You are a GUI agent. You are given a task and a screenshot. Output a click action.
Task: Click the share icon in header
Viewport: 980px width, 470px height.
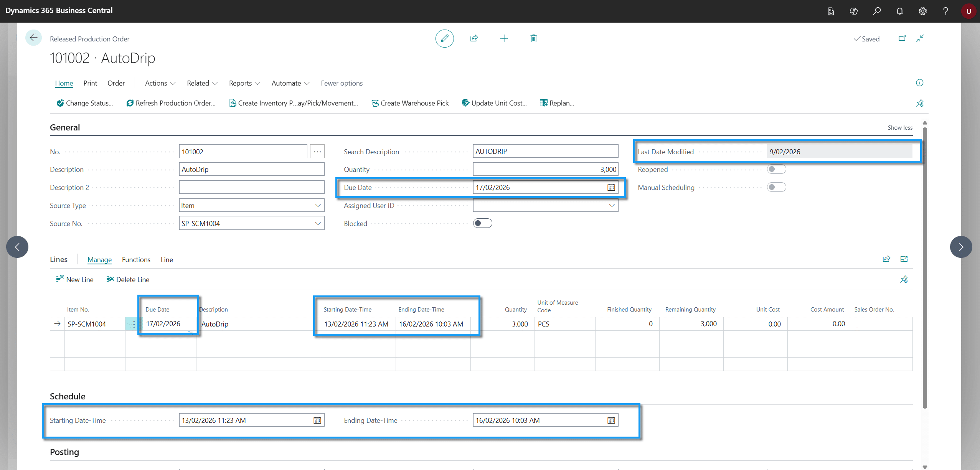pyautogui.click(x=474, y=38)
